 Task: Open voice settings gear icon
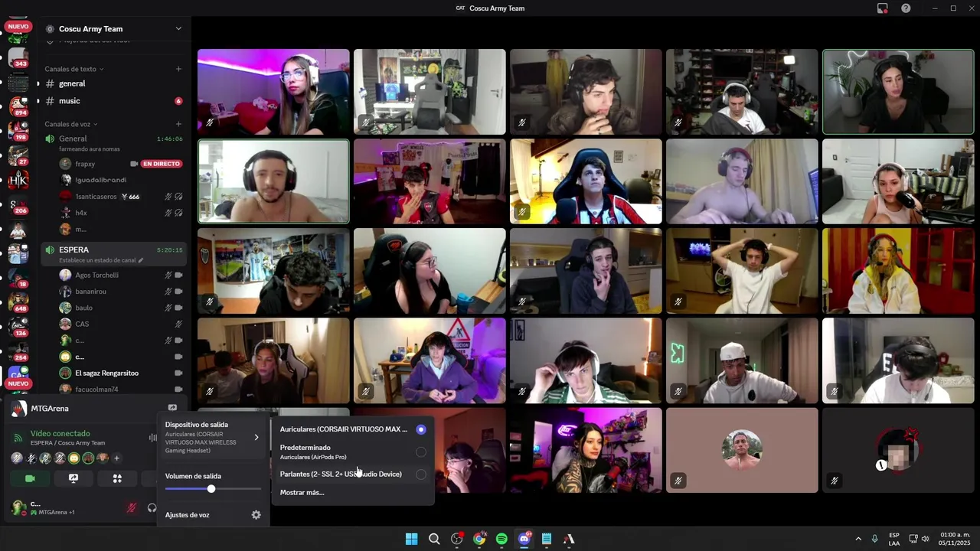click(x=256, y=515)
